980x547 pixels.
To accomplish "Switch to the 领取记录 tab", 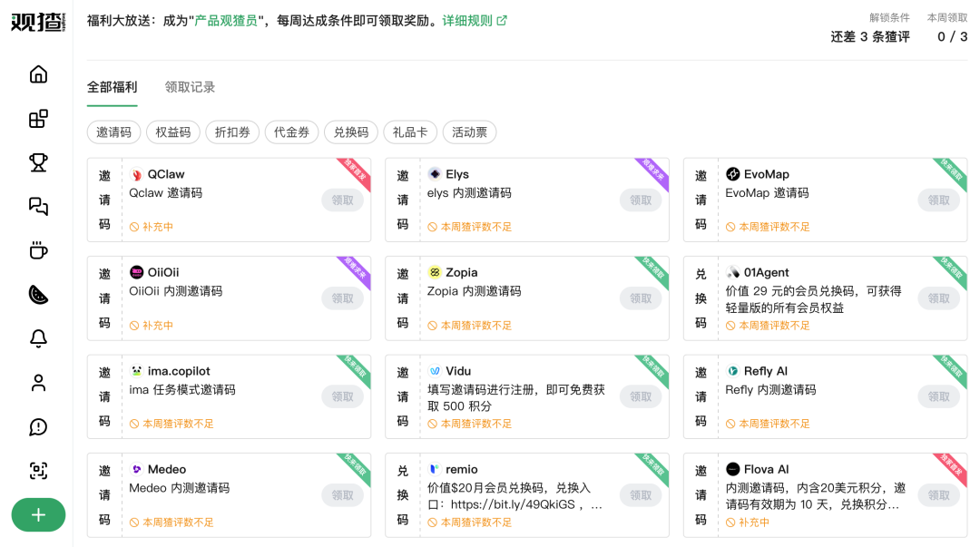I will pos(190,87).
